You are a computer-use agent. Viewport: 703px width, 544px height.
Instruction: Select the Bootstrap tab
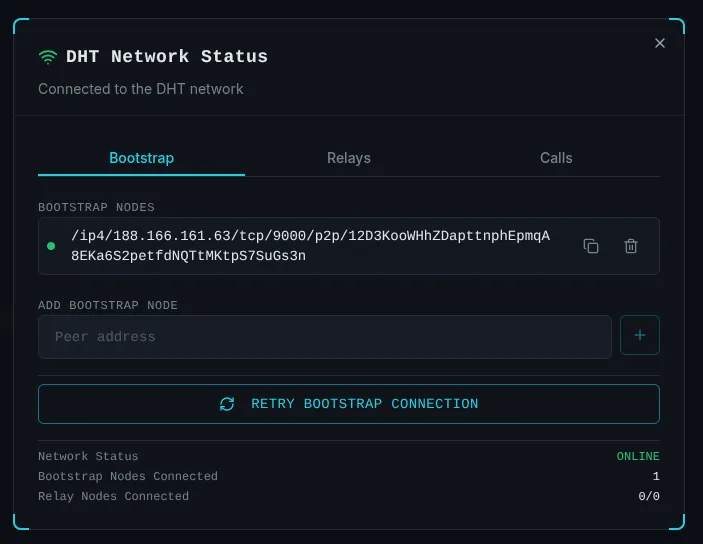pyautogui.click(x=141, y=158)
